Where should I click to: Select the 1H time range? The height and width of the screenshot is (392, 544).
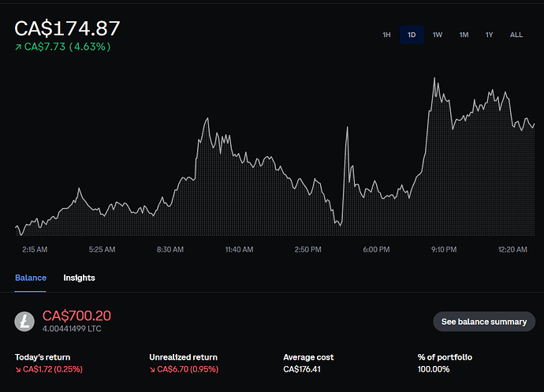(386, 35)
